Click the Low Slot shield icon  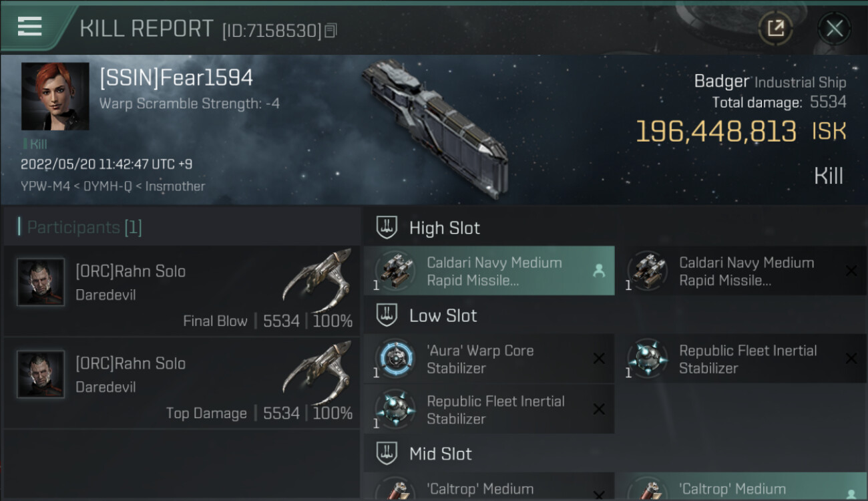[x=387, y=315]
